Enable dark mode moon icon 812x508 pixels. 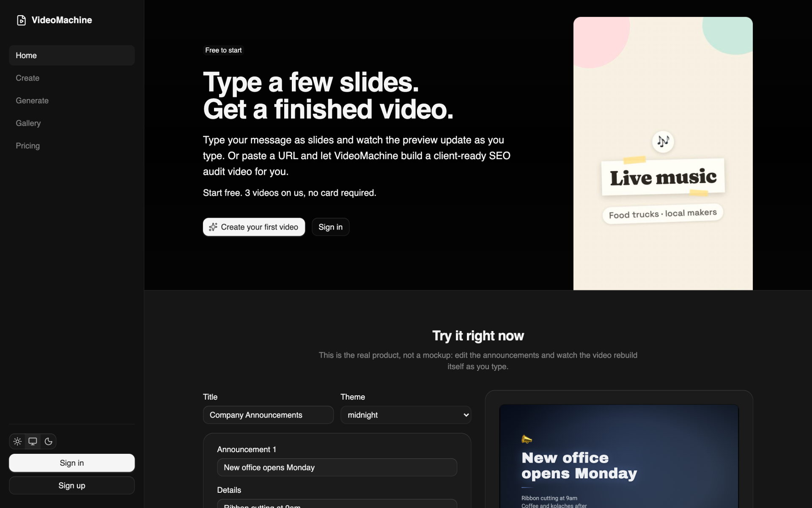point(48,442)
